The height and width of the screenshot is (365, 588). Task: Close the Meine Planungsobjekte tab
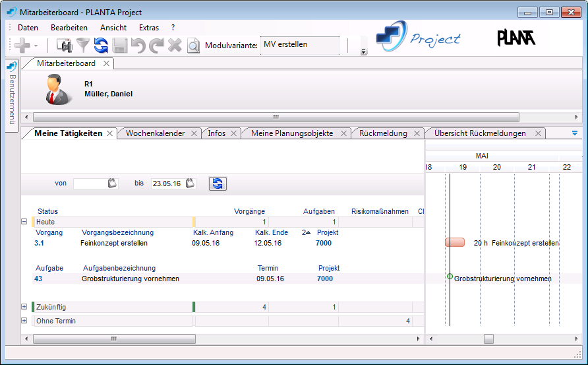pyautogui.click(x=343, y=133)
